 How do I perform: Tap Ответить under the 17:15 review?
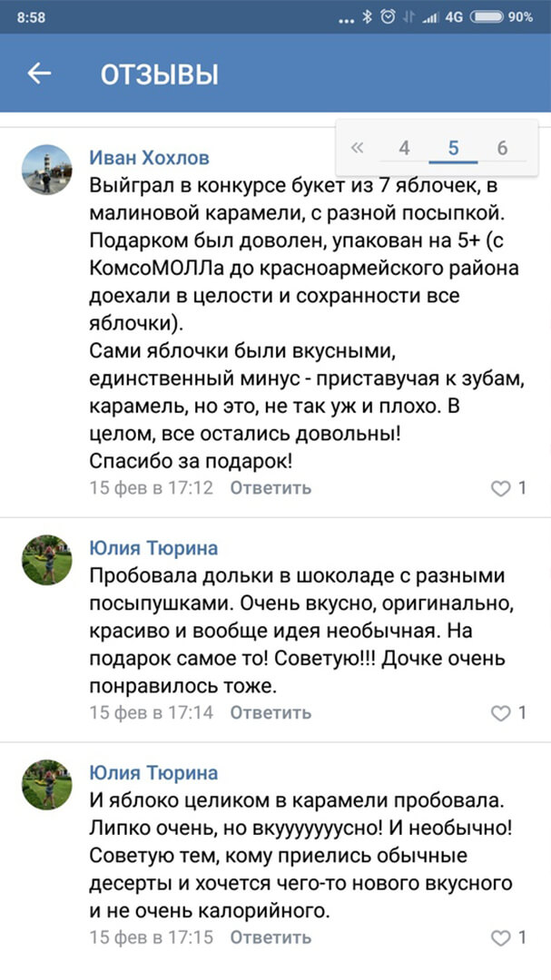click(x=270, y=937)
